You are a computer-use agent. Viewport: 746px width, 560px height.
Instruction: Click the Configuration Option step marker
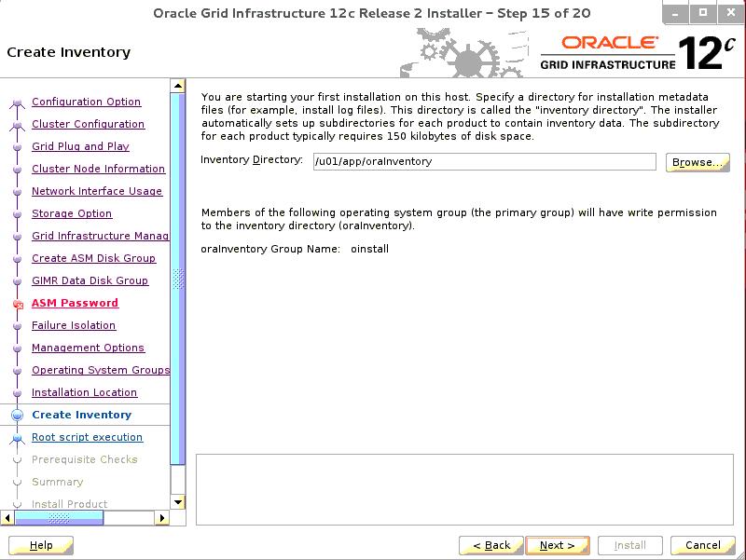(17, 102)
